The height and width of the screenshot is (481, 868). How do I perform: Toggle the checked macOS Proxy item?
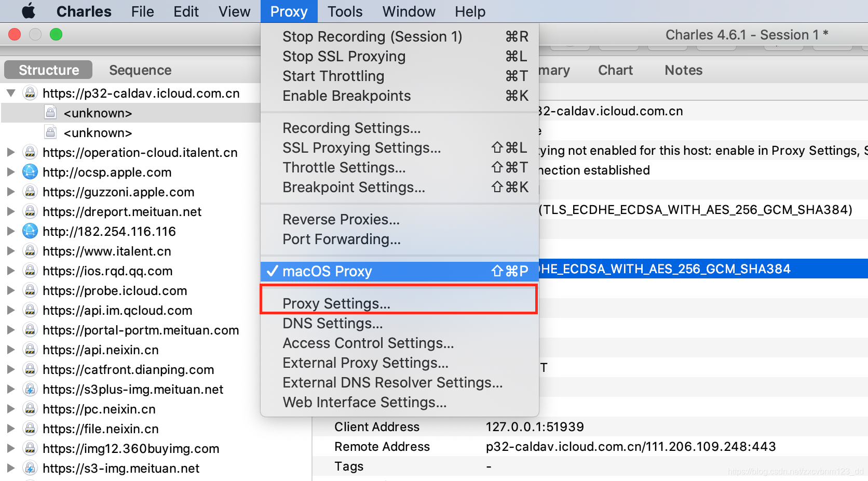pos(399,271)
